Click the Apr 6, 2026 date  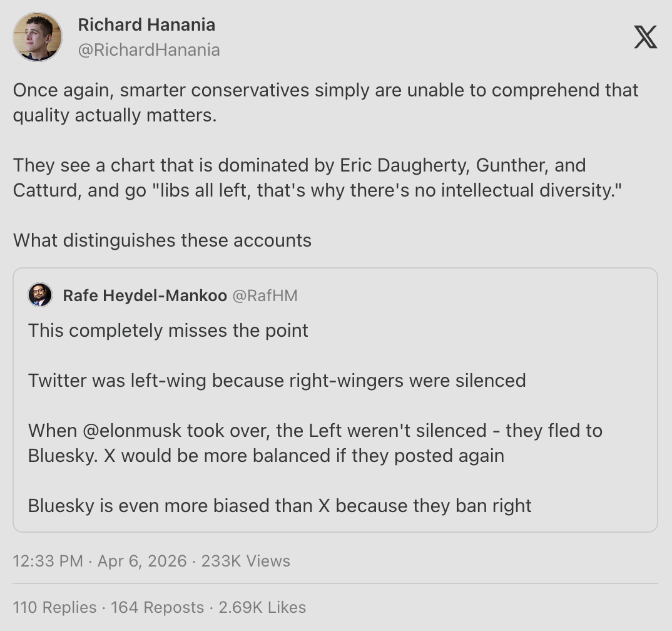point(142,561)
